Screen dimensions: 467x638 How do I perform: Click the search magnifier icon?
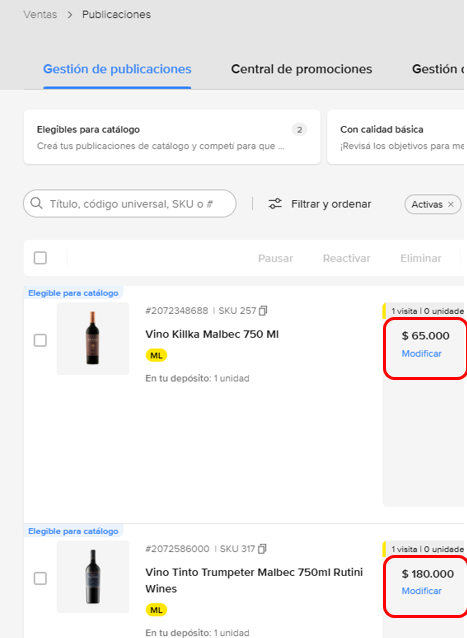pyautogui.click(x=37, y=203)
